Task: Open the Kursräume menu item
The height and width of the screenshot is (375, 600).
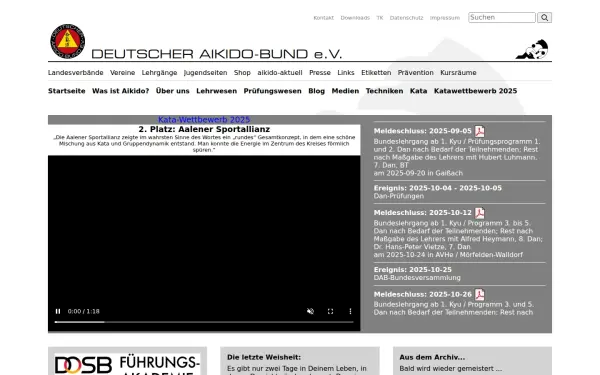Action: click(x=458, y=73)
